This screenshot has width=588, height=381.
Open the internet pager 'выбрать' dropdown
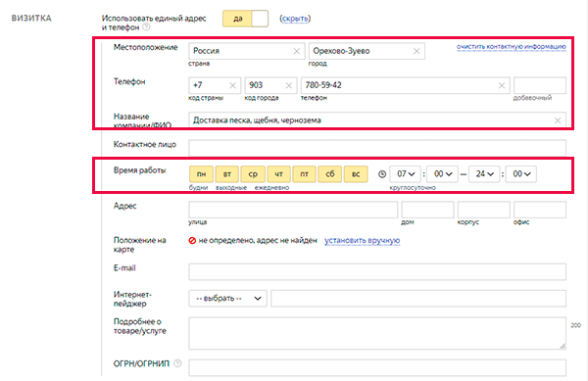pyautogui.click(x=227, y=299)
